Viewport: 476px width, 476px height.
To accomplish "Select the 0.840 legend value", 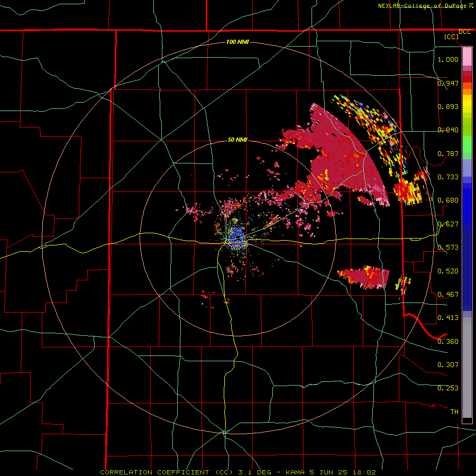I will click(x=448, y=130).
